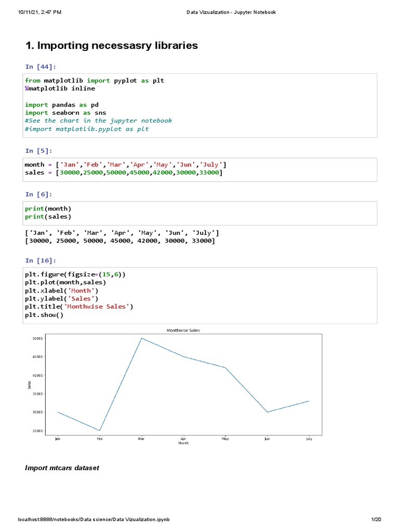399x532 pixels.
Task: Click into the print(month) code cell
Action: [x=200, y=212]
